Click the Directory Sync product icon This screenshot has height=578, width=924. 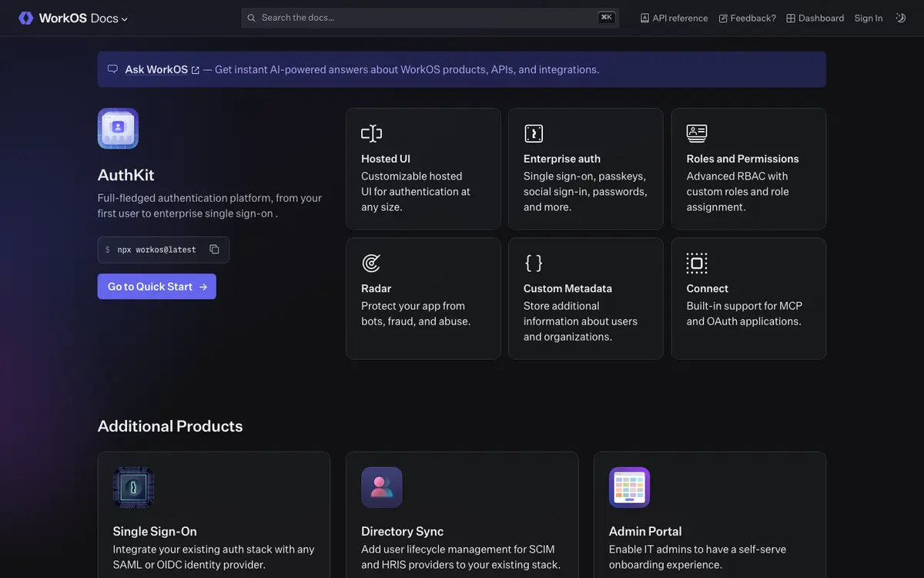382,487
